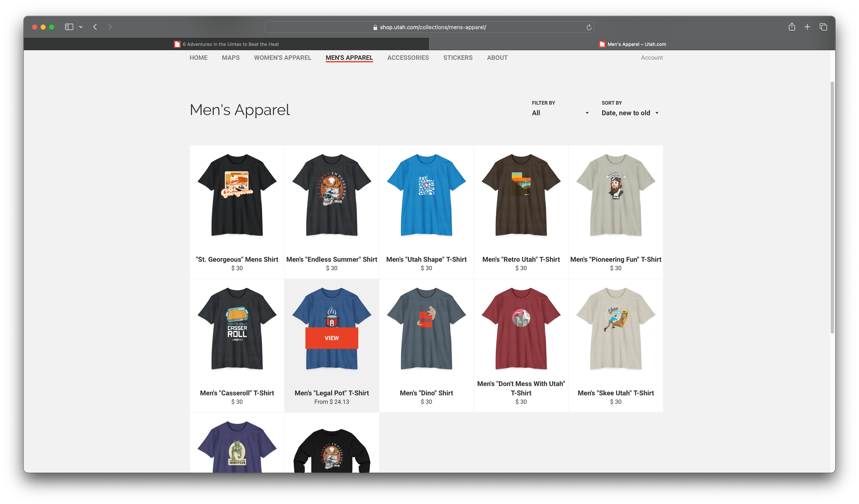Click the green full-screen window button
The width and height of the screenshot is (859, 504).
coord(51,27)
